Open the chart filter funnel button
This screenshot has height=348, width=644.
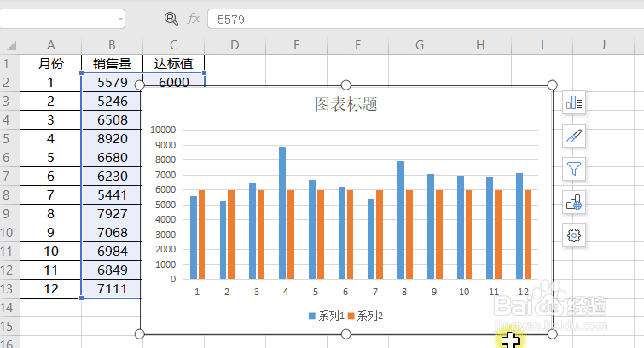click(574, 169)
